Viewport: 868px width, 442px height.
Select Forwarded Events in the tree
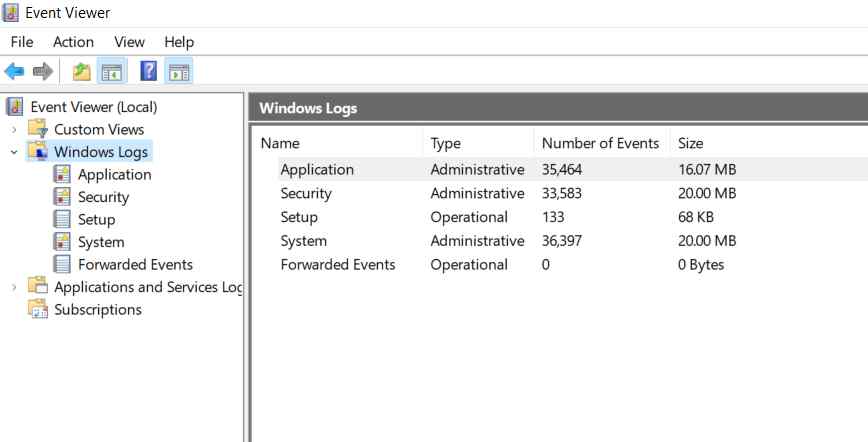click(x=135, y=265)
